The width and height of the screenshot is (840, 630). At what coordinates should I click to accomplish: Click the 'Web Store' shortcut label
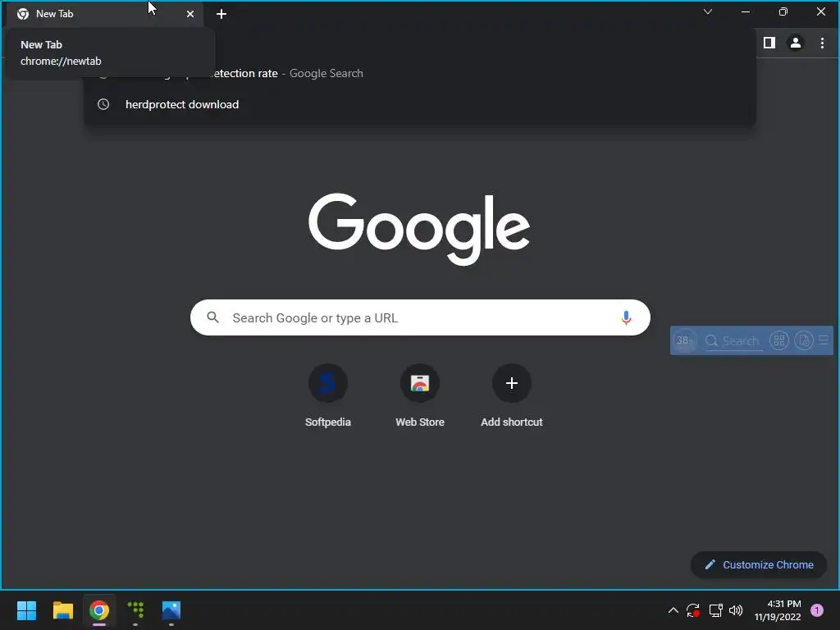click(x=420, y=422)
